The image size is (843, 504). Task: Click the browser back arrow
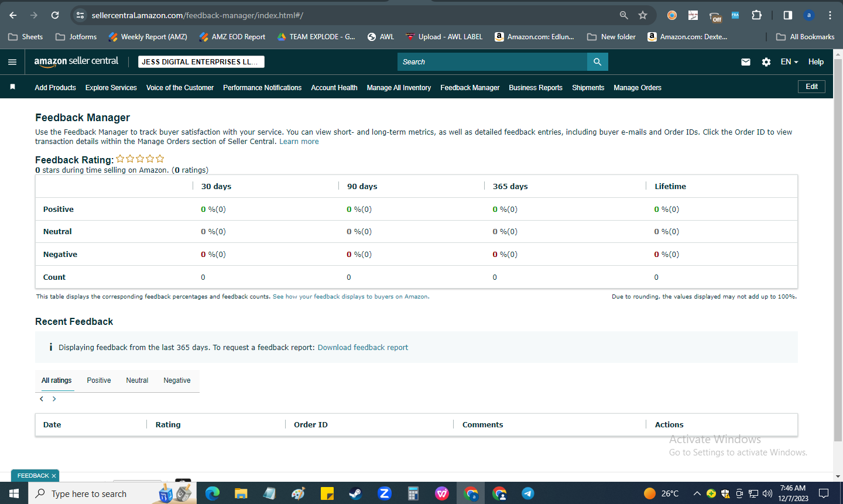(x=13, y=15)
